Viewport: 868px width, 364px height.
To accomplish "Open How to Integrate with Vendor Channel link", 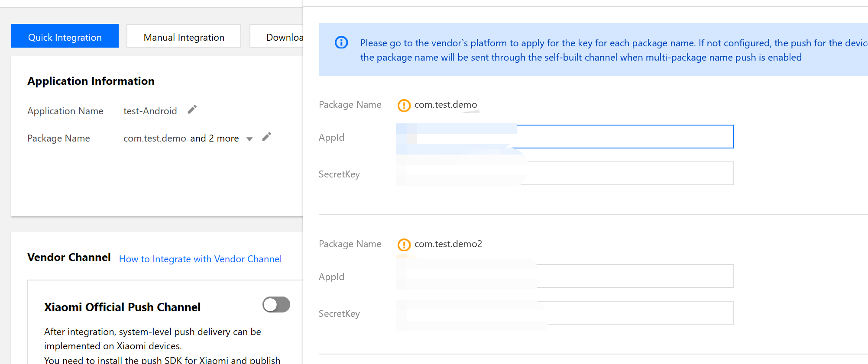I will pos(200,259).
